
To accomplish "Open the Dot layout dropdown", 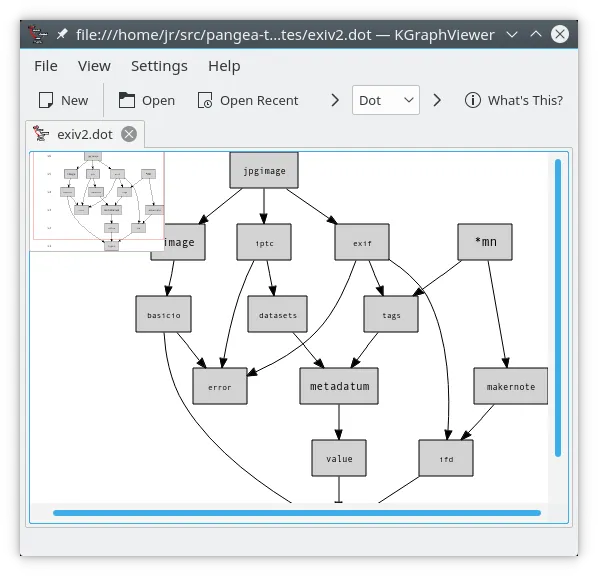I will [x=386, y=100].
